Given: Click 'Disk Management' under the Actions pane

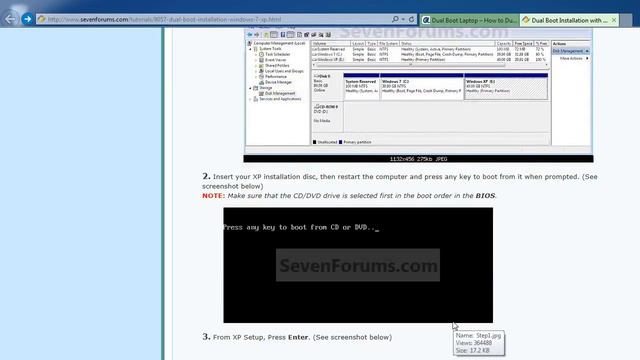Looking at the screenshot, I should (x=571, y=51).
